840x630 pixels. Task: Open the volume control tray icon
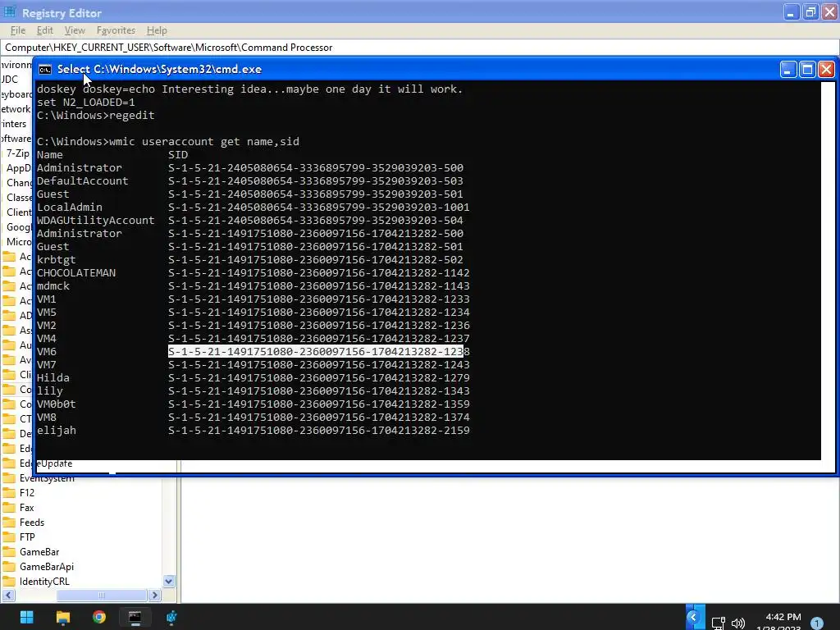tap(738, 623)
